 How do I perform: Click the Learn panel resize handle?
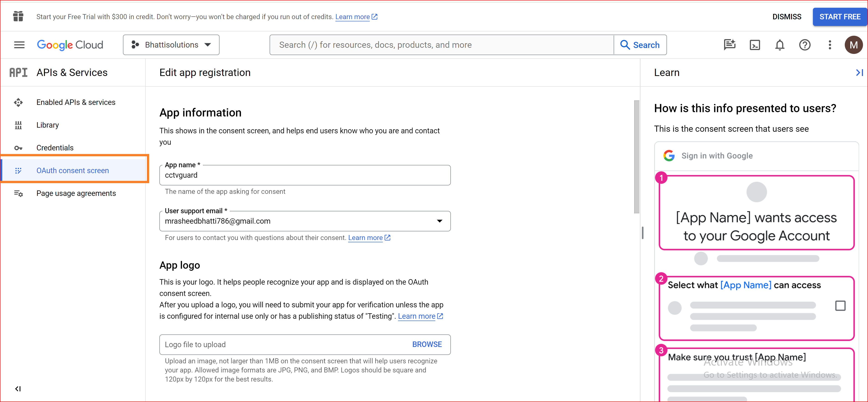pyautogui.click(x=643, y=233)
